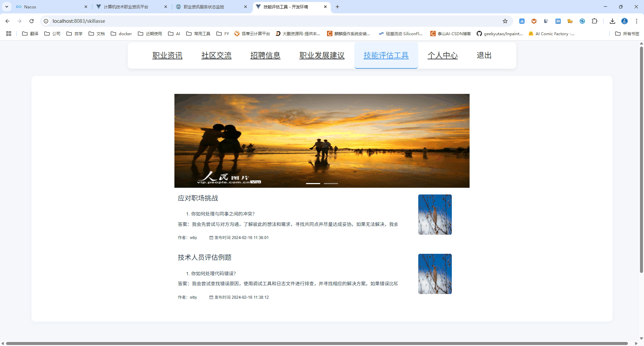Go to the 招聘信息 navigation item

coord(265,55)
